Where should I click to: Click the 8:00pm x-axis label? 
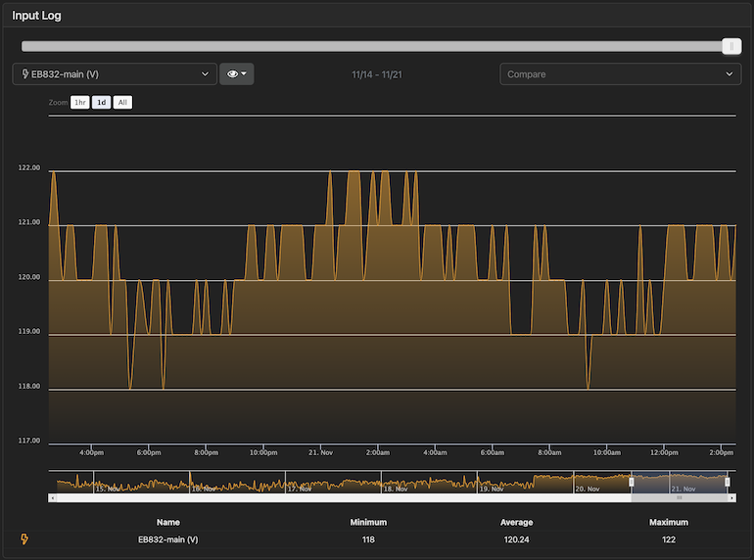207,452
